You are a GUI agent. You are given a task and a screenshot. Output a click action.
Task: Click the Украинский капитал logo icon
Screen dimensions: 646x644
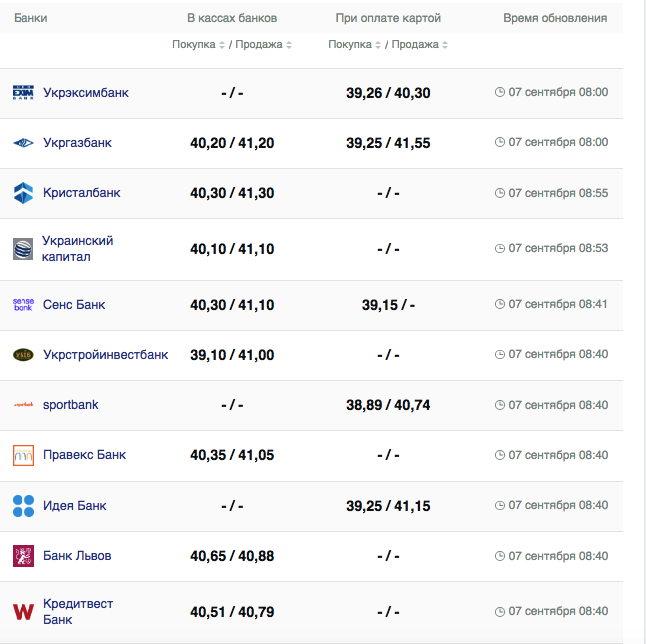click(23, 249)
